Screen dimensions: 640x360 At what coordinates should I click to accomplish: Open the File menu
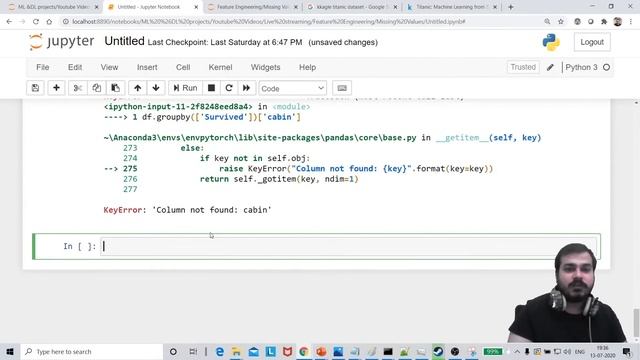42,67
